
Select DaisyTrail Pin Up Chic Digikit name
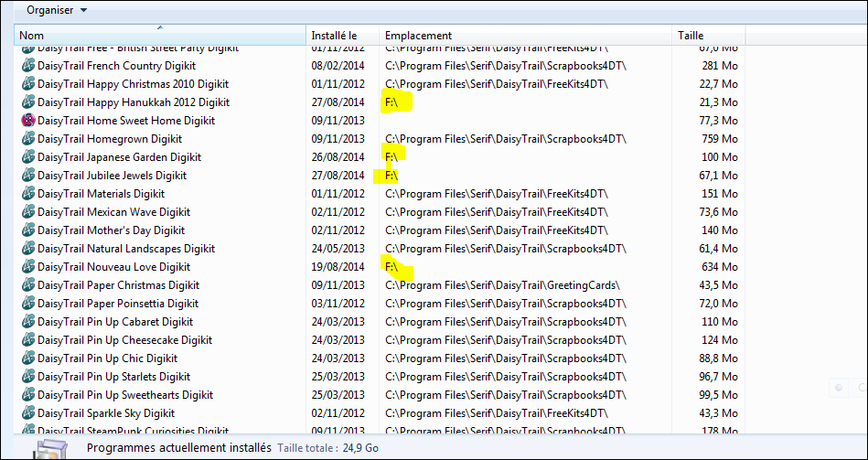pos(107,358)
